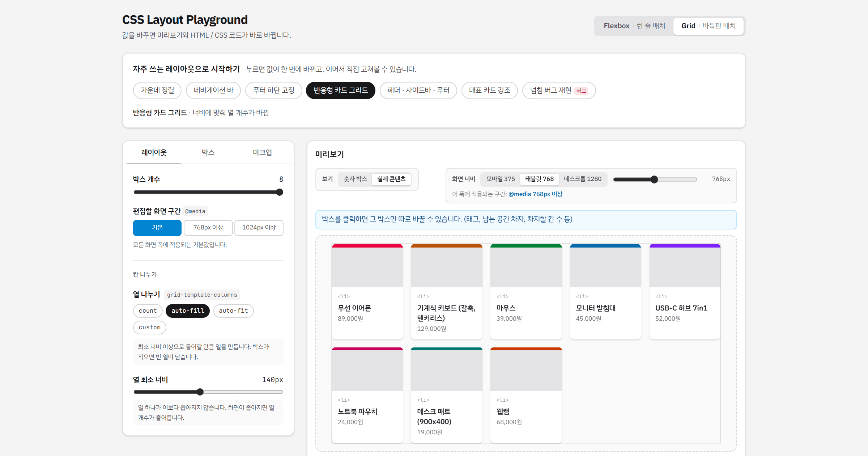Click the @media code badge
This screenshot has width=868, height=456.
[x=195, y=211]
